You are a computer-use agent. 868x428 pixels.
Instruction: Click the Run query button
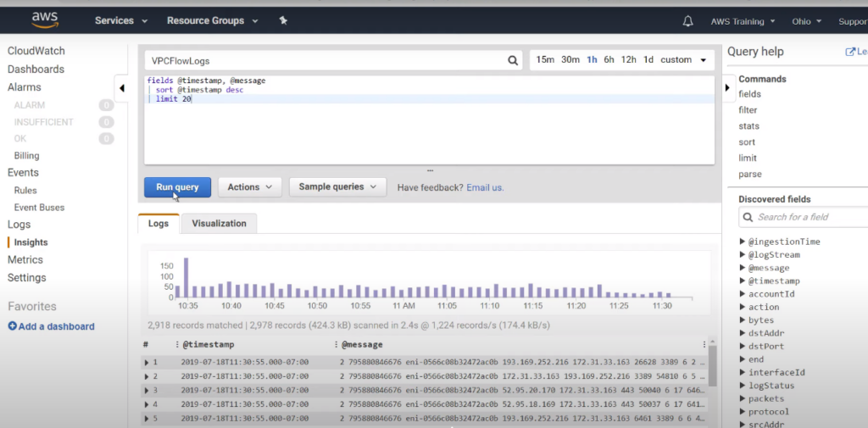(x=178, y=187)
